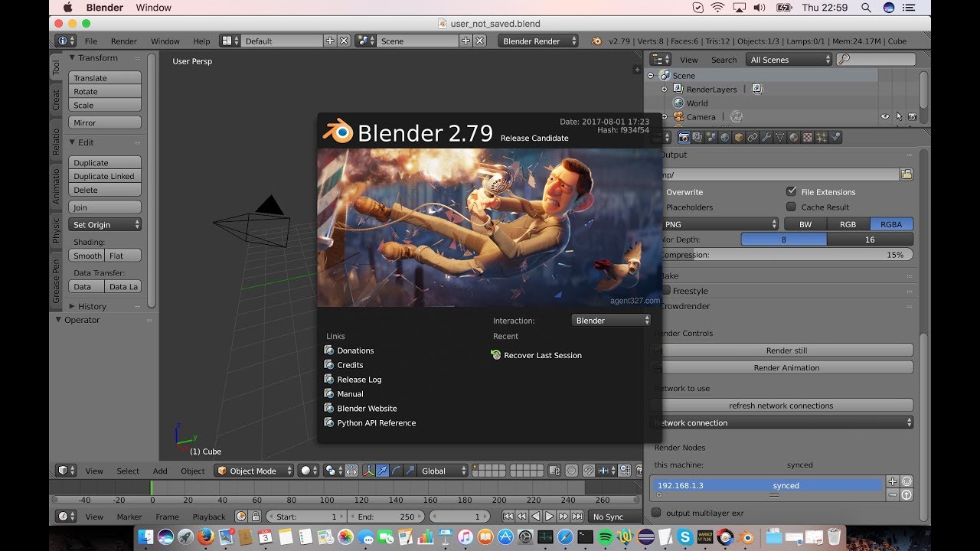Viewport: 980px width, 551px height.
Task: Open the Set Origin dropdown
Action: [x=105, y=225]
